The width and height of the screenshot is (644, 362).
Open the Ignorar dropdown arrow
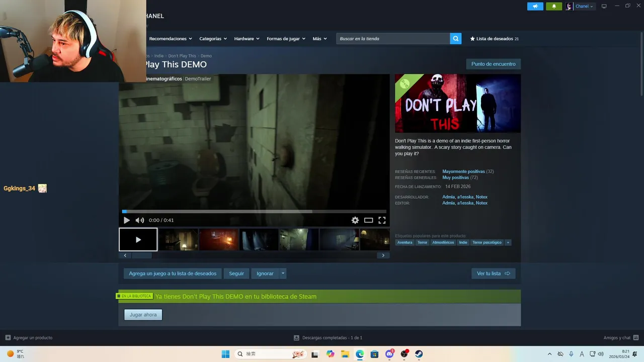283,274
